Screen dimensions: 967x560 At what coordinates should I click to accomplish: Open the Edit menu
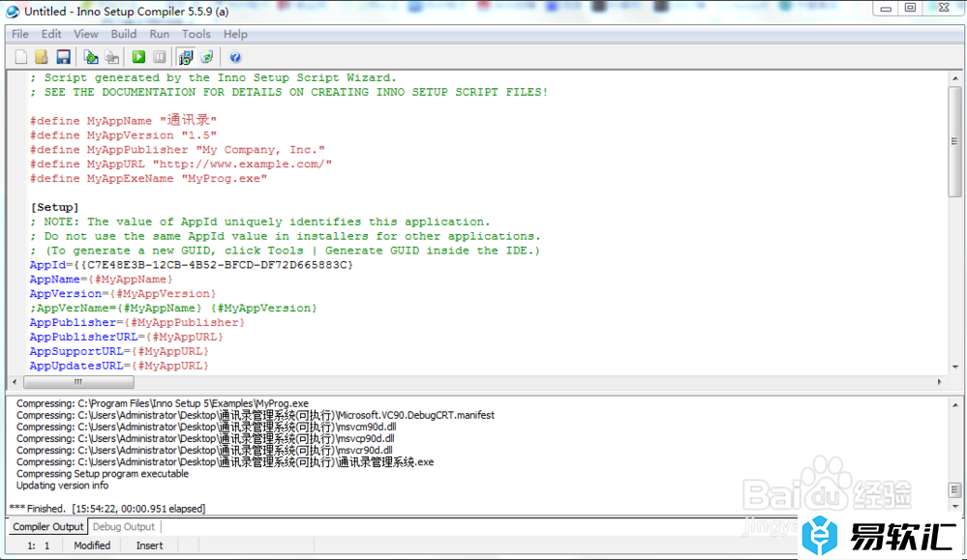pyautogui.click(x=51, y=34)
